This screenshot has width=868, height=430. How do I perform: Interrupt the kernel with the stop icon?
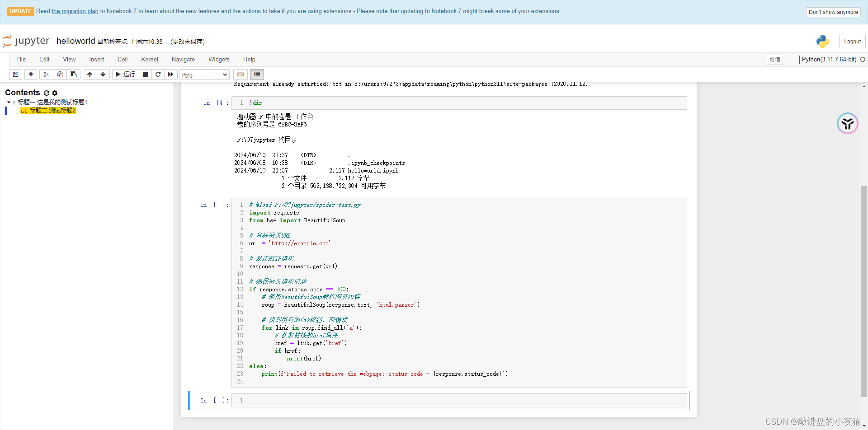pos(145,75)
